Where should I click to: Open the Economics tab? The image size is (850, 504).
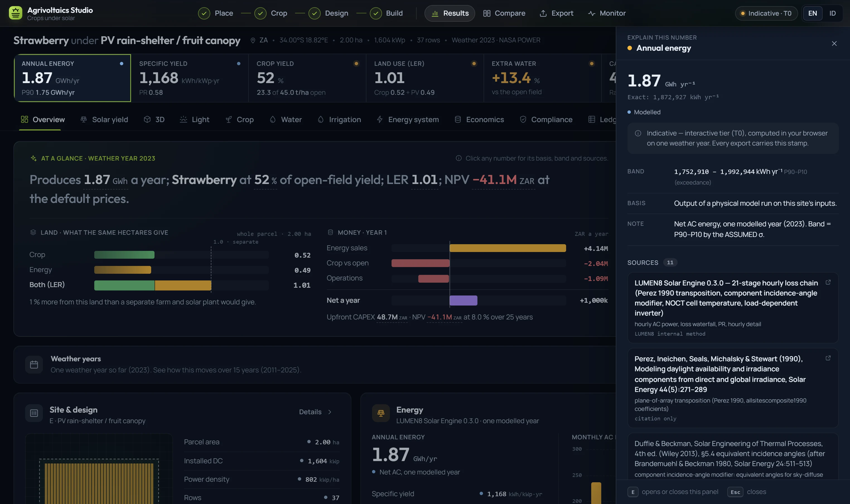479,120
